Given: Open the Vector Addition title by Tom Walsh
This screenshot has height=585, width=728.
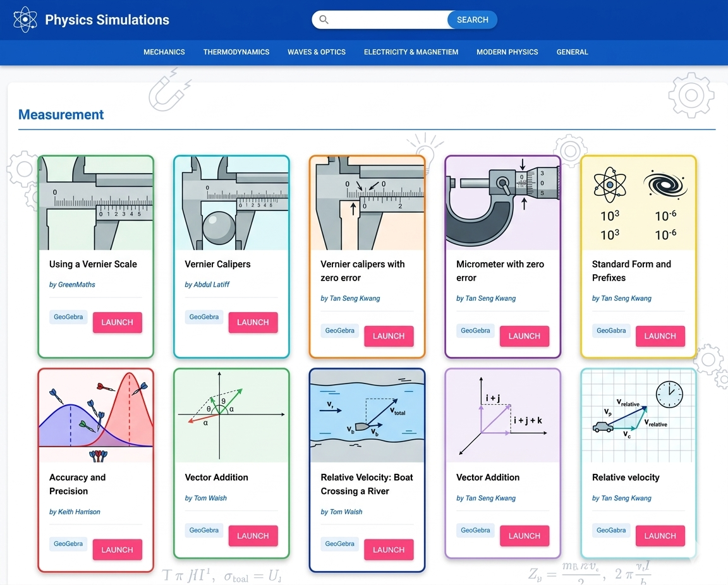Looking at the screenshot, I should [x=217, y=478].
